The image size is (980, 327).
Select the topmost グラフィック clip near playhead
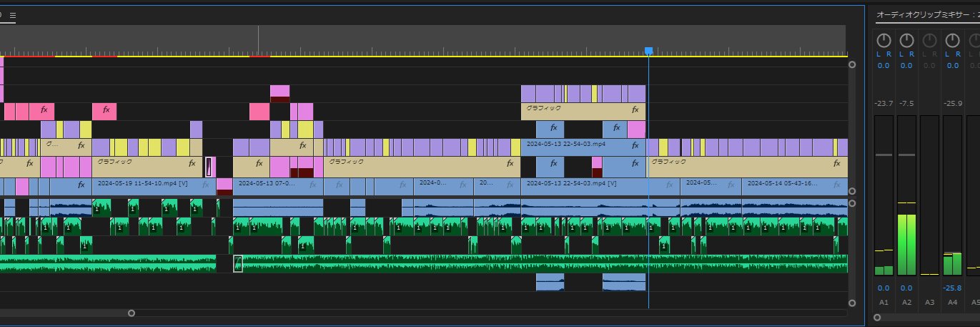point(583,111)
